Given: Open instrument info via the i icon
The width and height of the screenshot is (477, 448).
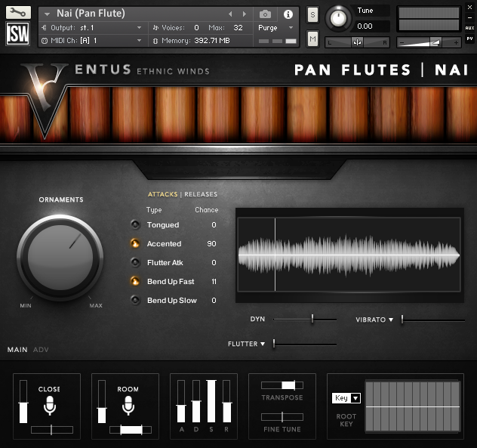Looking at the screenshot, I should 288,14.
